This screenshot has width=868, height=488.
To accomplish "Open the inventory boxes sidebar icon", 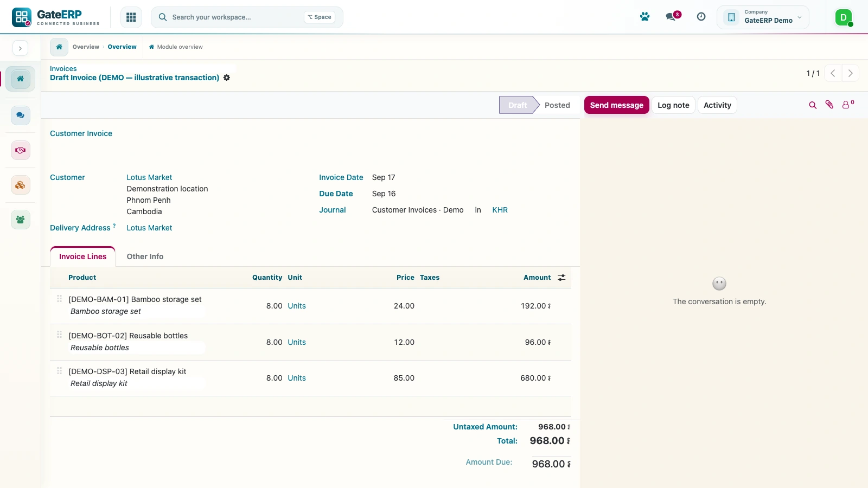I will pos(20,185).
